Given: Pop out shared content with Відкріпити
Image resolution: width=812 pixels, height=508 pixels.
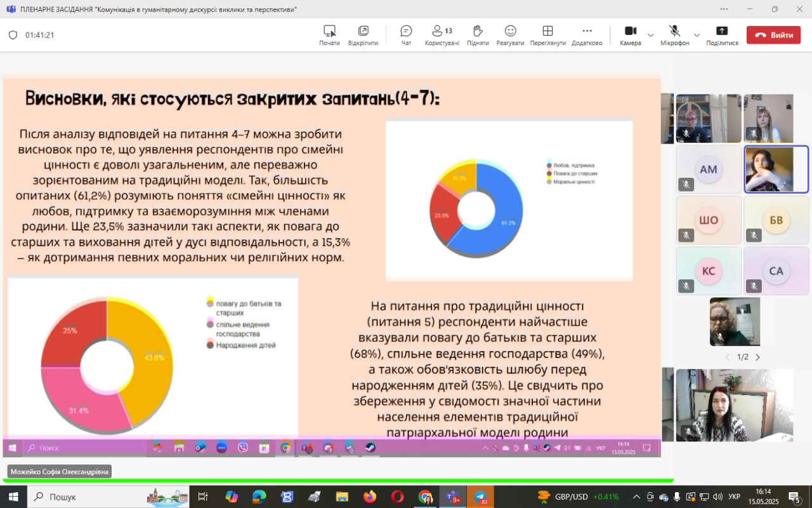Looking at the screenshot, I should point(363,35).
